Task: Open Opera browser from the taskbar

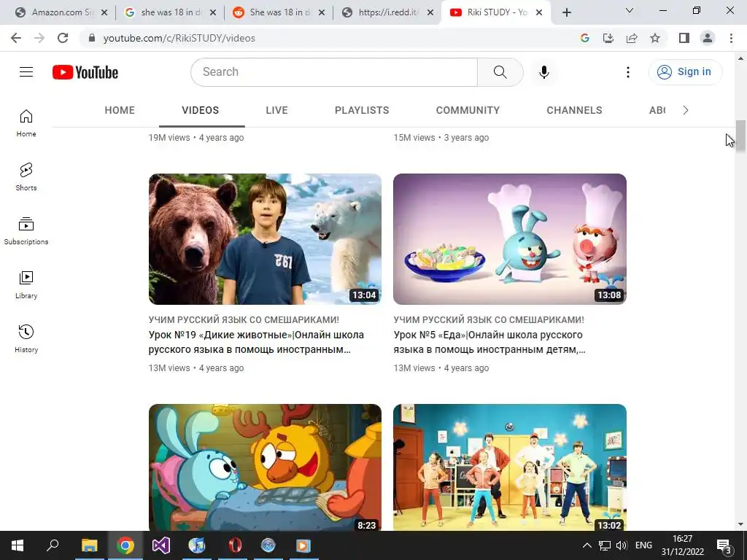Action: pyautogui.click(x=234, y=545)
